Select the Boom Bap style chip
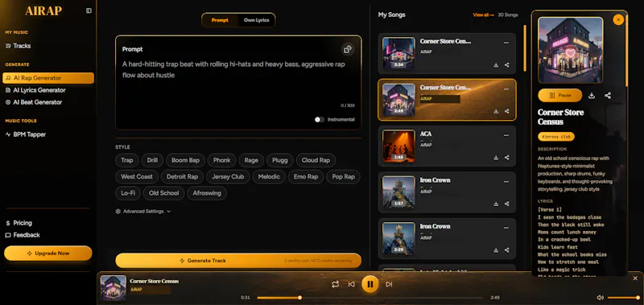Screen dimensions: 644x305 [x=185, y=160]
